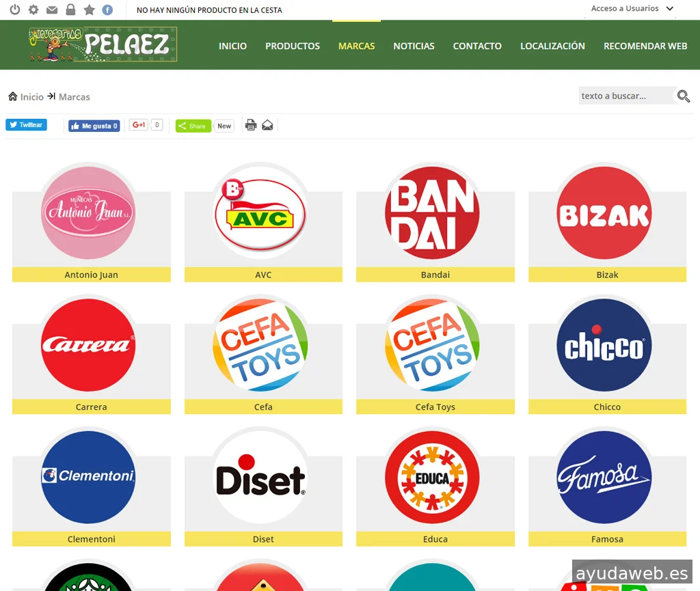Click the Me gusta Facebook button
This screenshot has height=591, width=700.
pyautogui.click(x=94, y=126)
